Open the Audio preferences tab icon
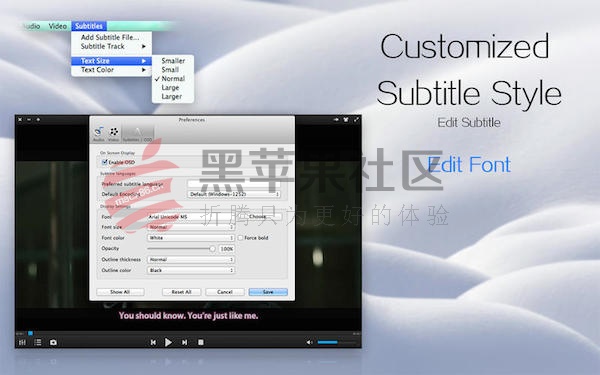Image resolution: width=600 pixels, height=375 pixels. pyautogui.click(x=99, y=133)
